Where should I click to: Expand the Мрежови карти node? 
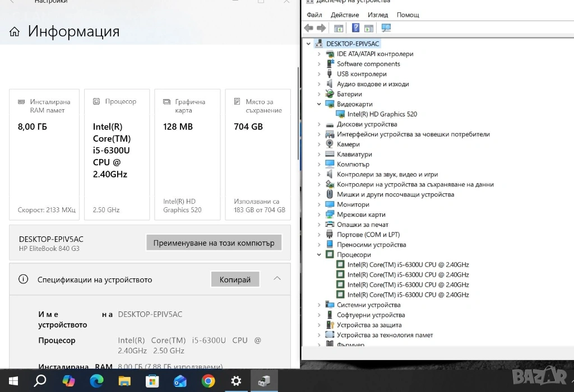[x=319, y=214]
